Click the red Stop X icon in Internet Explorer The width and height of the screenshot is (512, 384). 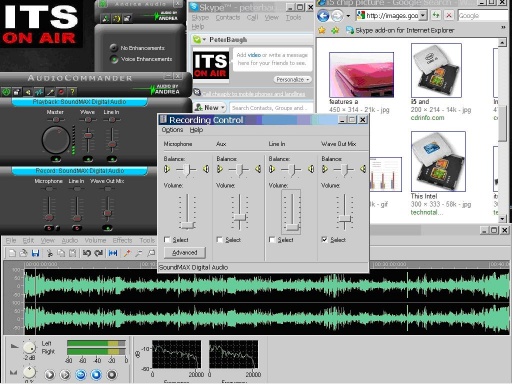click(449, 15)
